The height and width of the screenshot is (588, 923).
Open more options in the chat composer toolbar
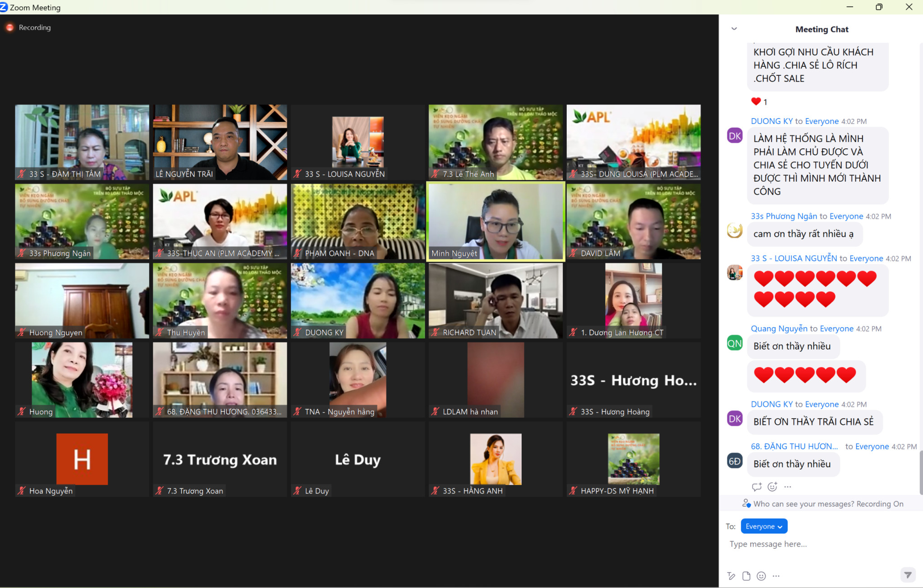point(776,576)
